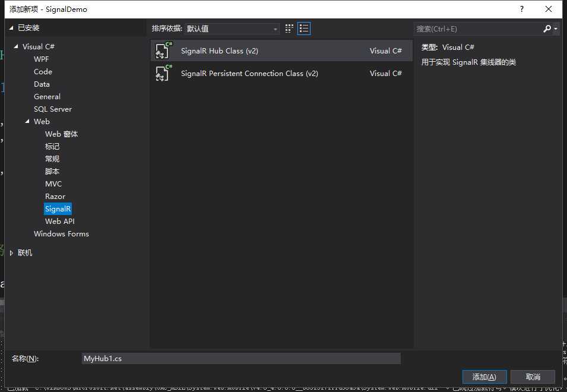The width and height of the screenshot is (567, 392).
Task: Select the Data category
Action: point(42,84)
